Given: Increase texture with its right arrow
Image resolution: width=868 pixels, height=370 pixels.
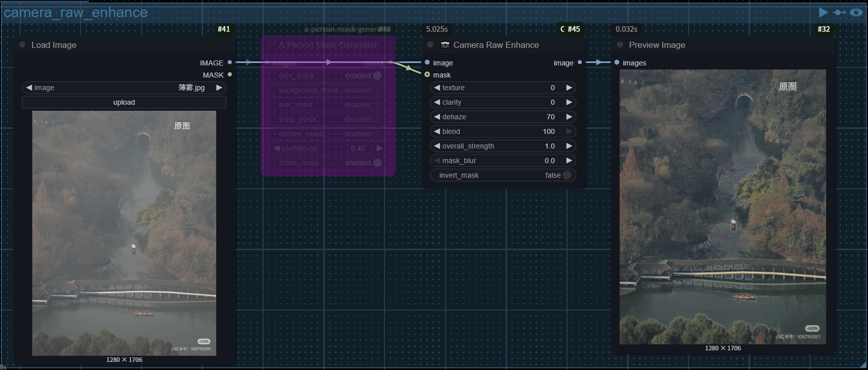Looking at the screenshot, I should click(x=569, y=88).
